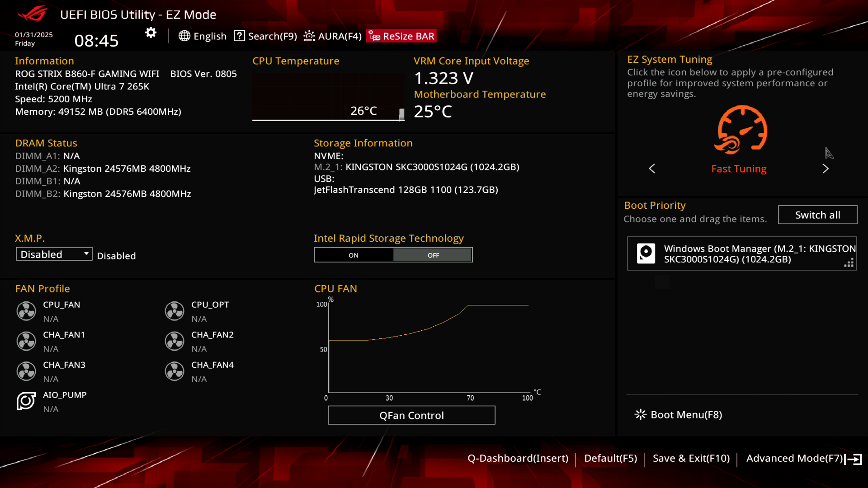Viewport: 868px width, 488px height.
Task: Turn Intel Rapid Storage Technology OFF
Action: 433,255
